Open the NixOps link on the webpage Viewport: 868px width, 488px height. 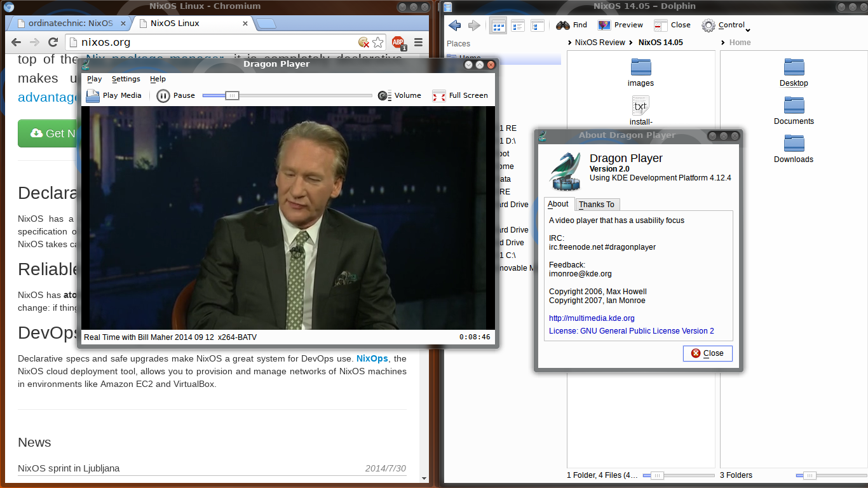coord(372,358)
